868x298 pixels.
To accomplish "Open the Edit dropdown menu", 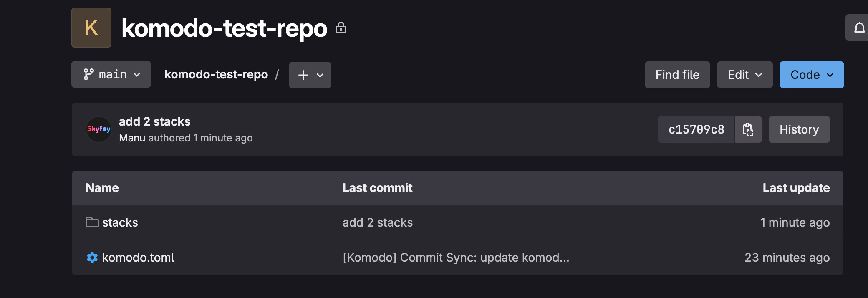I will [744, 75].
